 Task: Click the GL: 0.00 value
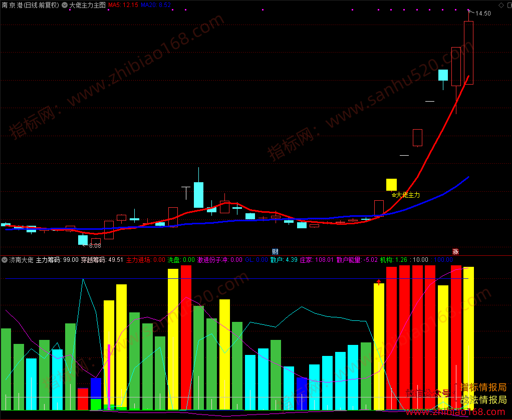pyautogui.click(x=257, y=260)
